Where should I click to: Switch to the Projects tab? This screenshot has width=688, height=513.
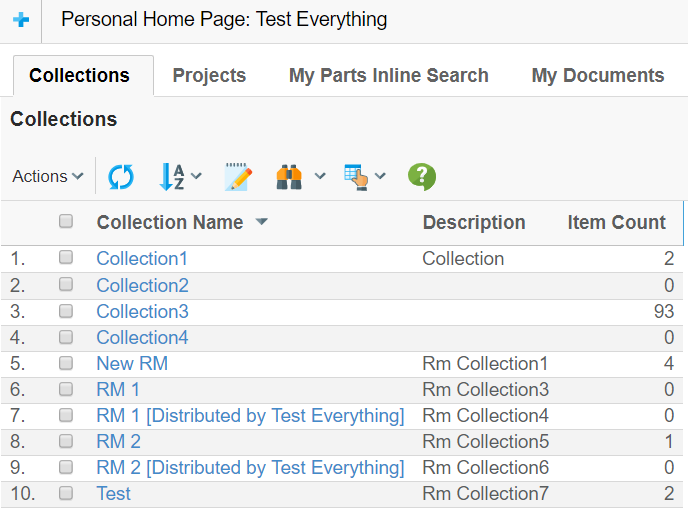point(209,76)
